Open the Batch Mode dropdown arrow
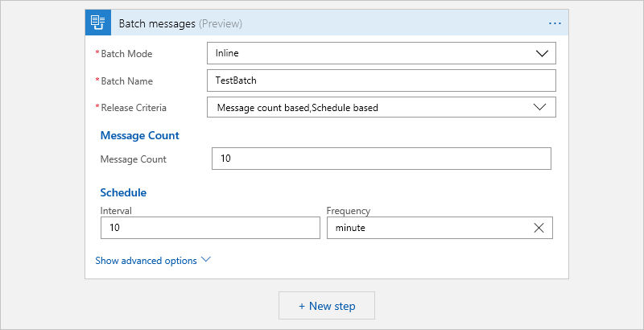The width and height of the screenshot is (644, 330). tap(541, 54)
